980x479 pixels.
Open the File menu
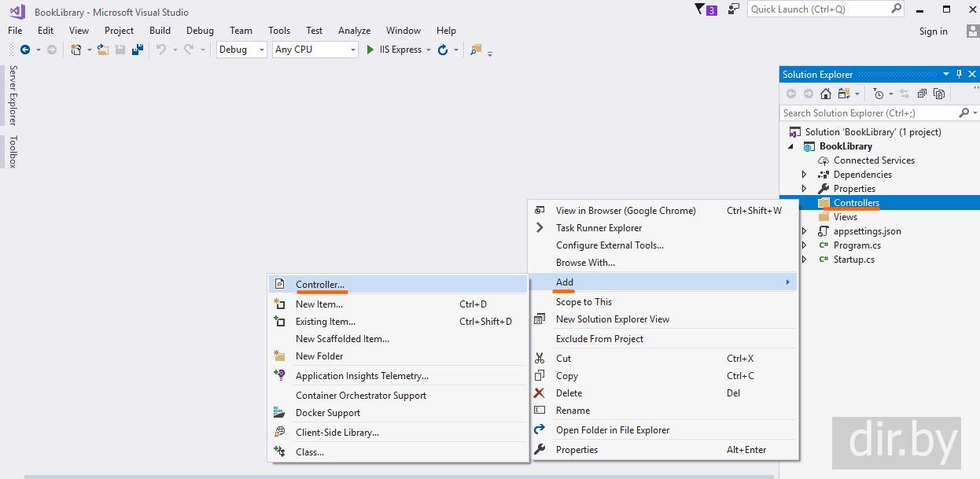[x=15, y=31]
